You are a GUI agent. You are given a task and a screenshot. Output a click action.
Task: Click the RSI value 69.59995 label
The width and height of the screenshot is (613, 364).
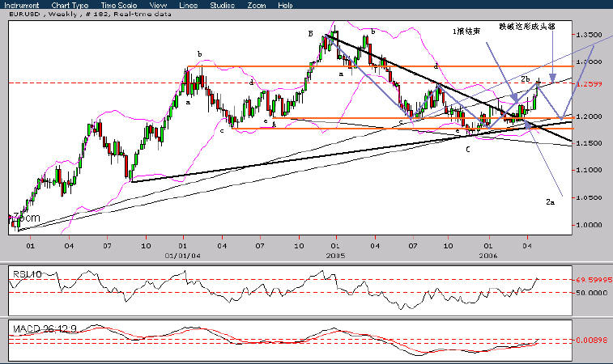coord(594,280)
